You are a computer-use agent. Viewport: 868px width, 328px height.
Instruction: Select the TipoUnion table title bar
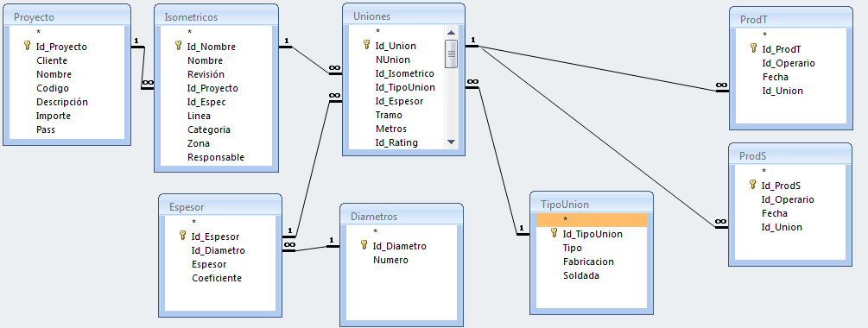tap(592, 205)
